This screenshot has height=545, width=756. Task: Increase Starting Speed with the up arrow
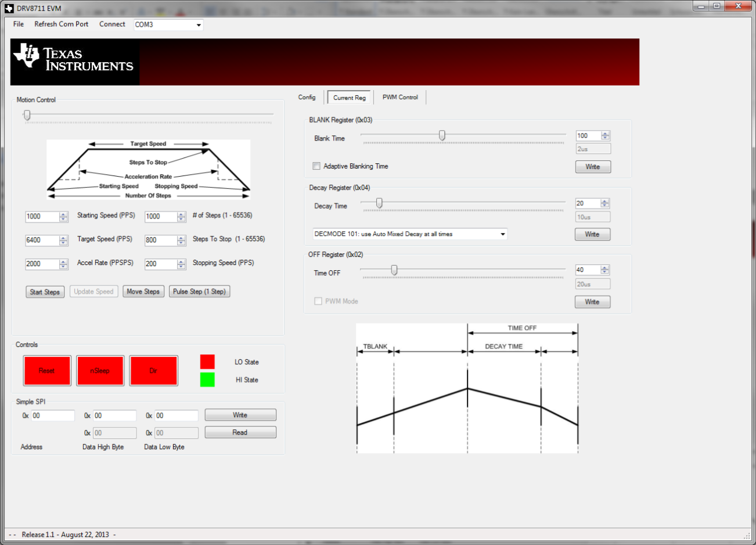coord(63,214)
